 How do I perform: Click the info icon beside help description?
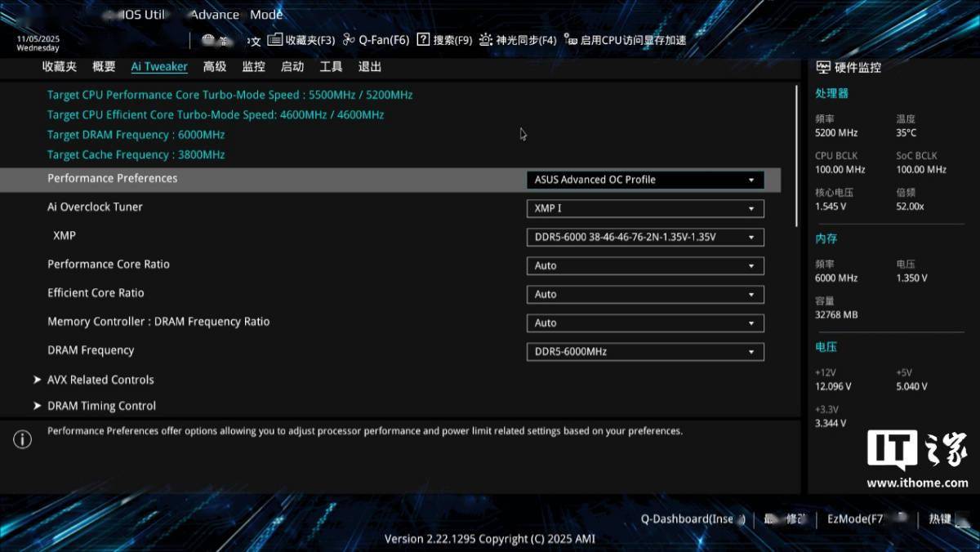(x=23, y=439)
